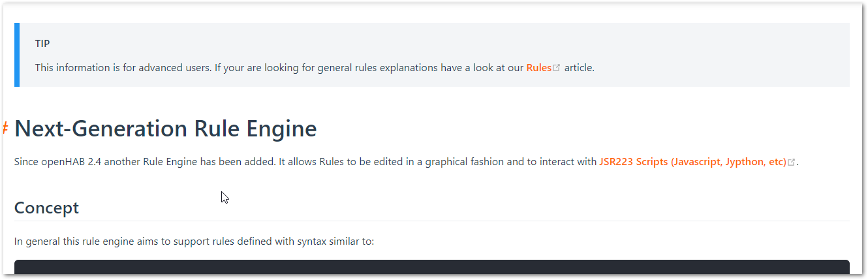Screen dimensions: 868x280
Task: Click the external-link icon beside Rules
Action: coord(557,68)
